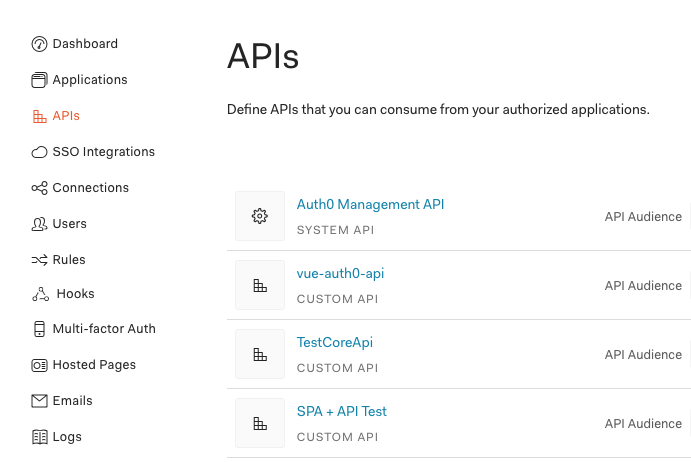Click the SYSTEM API label

tap(335, 230)
